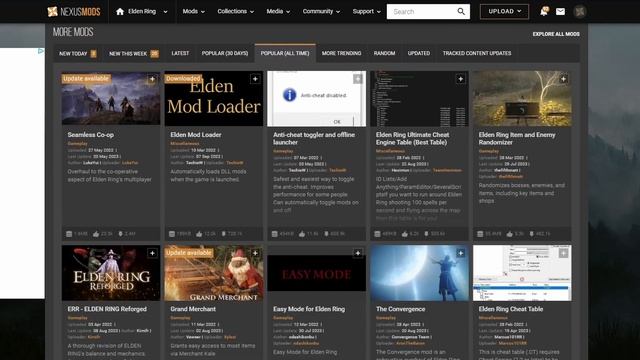The image size is (640, 360).
Task: Add Elden Mod Loader with its plus icon
Action: pyautogui.click(x=255, y=79)
